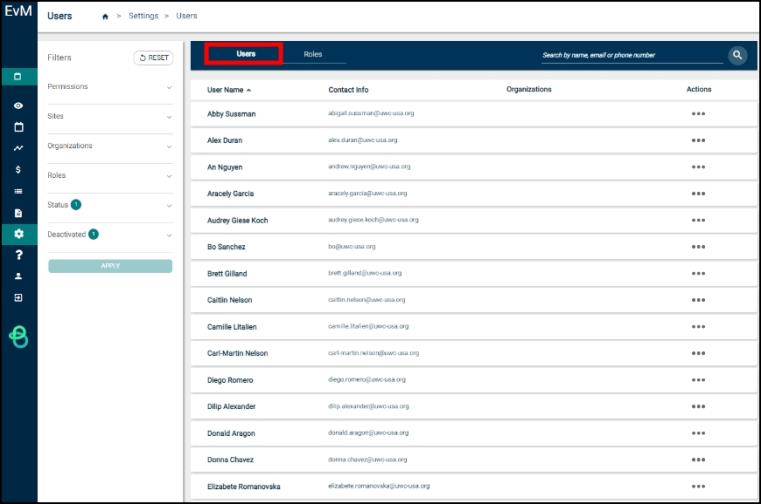Go to Settings in breadcrumb

143,16
